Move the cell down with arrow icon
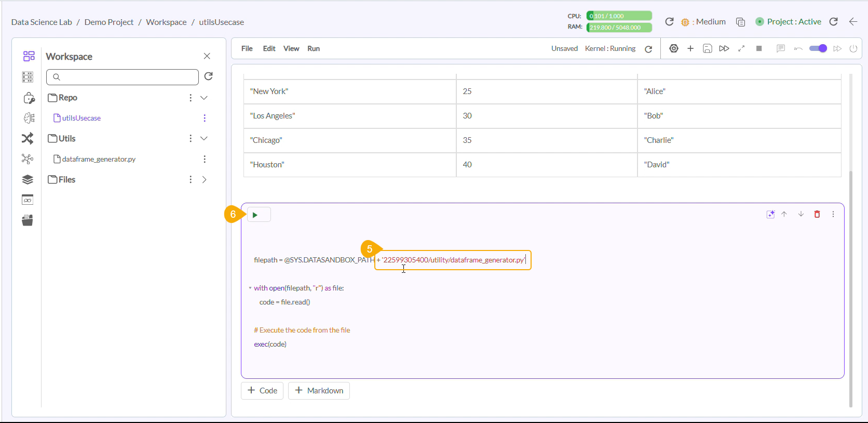The height and width of the screenshot is (423, 868). point(801,214)
